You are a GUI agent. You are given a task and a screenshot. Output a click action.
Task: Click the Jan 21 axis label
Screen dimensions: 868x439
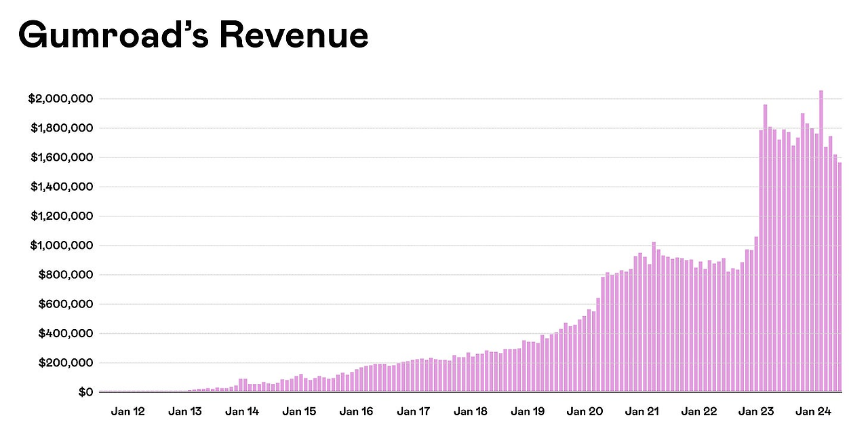[642, 411]
